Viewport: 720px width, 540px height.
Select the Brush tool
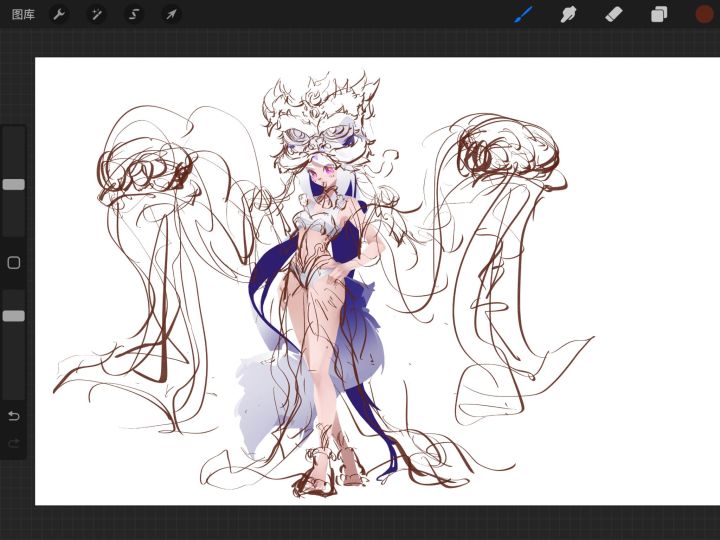(524, 14)
